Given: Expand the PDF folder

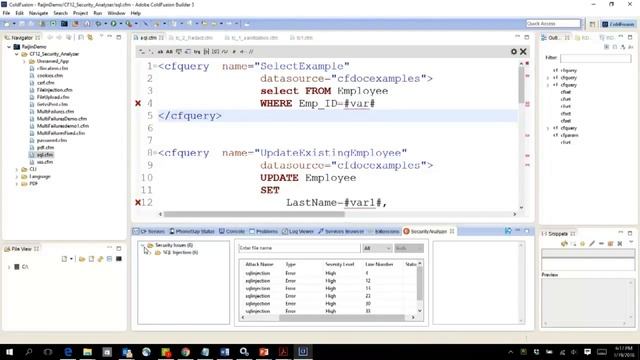Looking at the screenshot, I should (x=17, y=184).
